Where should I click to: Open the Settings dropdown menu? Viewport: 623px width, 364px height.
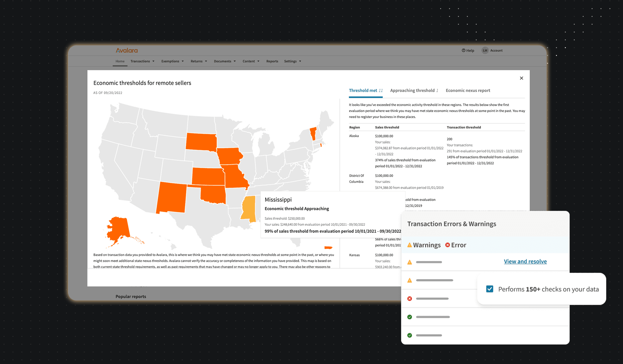coord(292,61)
